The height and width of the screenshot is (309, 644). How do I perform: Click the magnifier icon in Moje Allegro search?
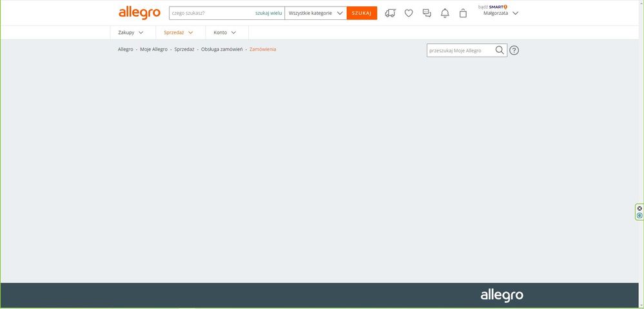coord(500,50)
